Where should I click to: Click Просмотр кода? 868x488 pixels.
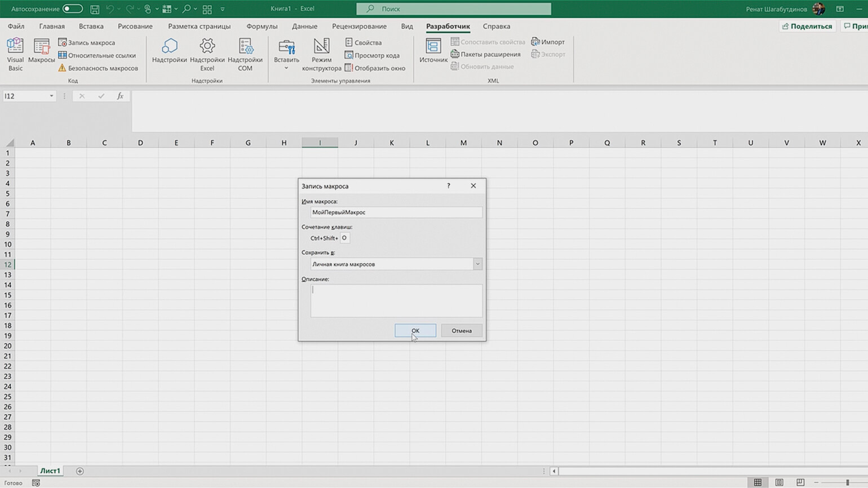click(372, 55)
